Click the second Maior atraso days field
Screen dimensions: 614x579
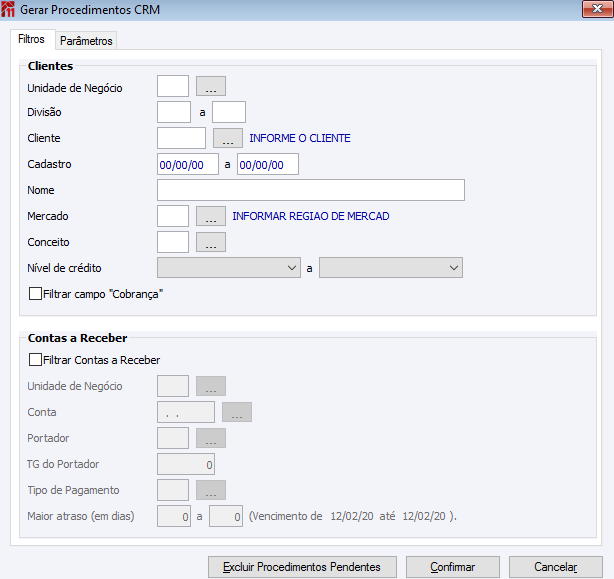[x=226, y=516]
